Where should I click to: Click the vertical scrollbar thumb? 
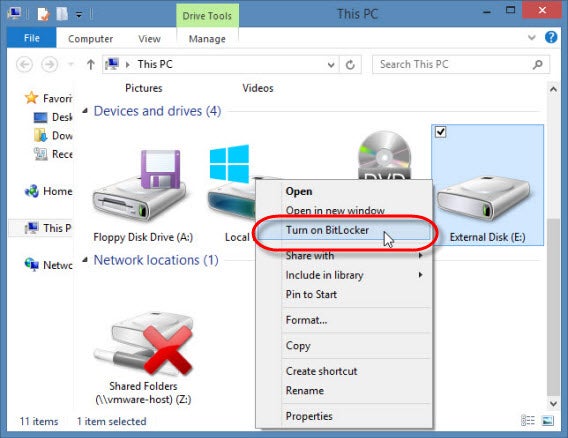click(x=553, y=307)
